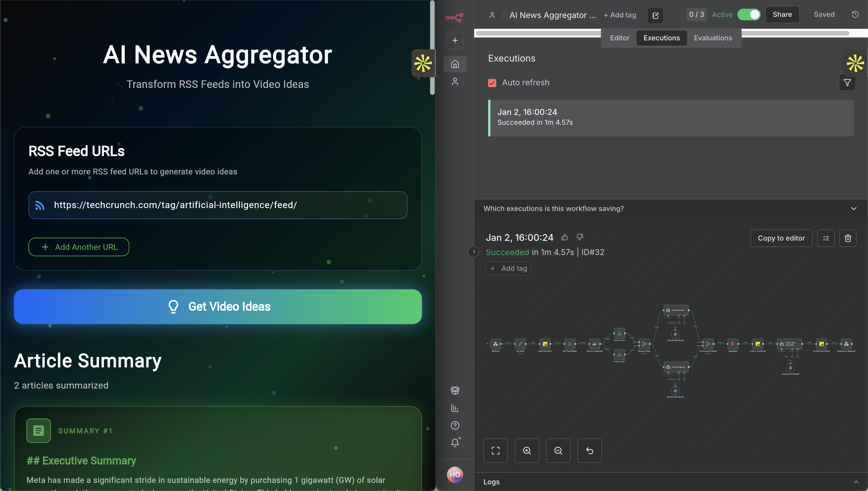
Task: Switch to the Editor tab
Action: click(620, 38)
